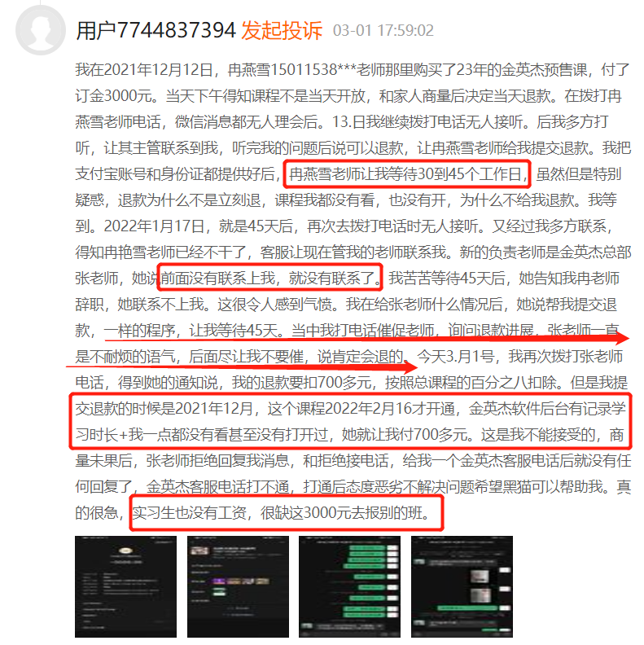The width and height of the screenshot is (644, 645).
Task: Open the first attachment thumbnail, payment receipt
Action: pyautogui.click(x=125, y=586)
